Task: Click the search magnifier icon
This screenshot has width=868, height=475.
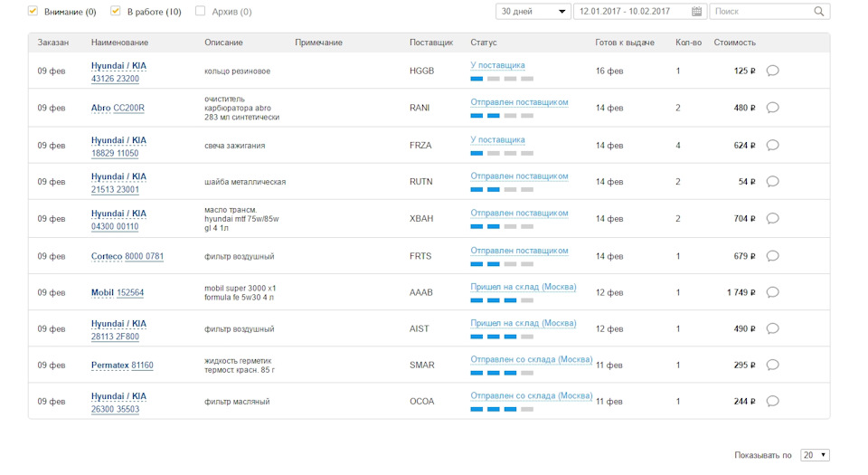Action: pyautogui.click(x=819, y=11)
